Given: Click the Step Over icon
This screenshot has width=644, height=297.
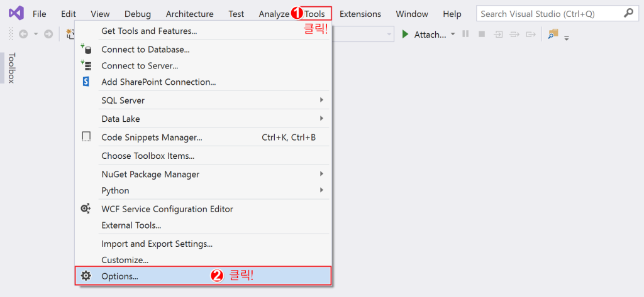Looking at the screenshot, I should 514,35.
